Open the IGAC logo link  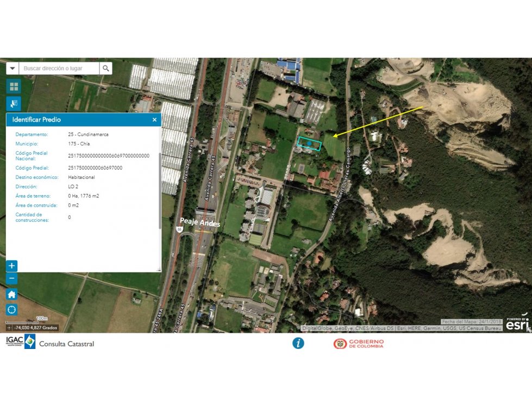[x=20, y=341]
